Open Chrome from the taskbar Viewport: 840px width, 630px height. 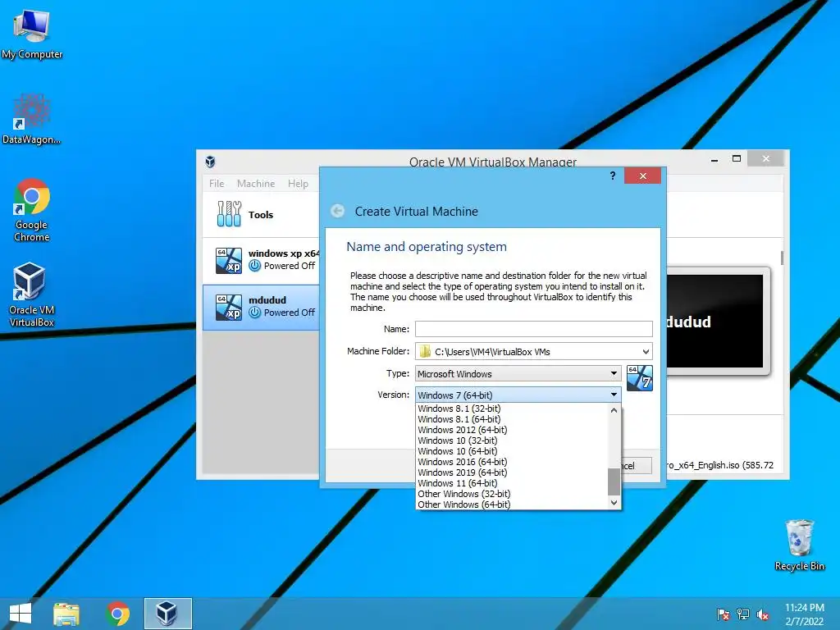(117, 614)
